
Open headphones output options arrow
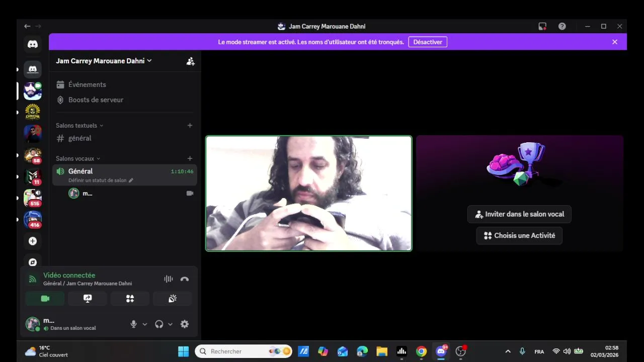(x=170, y=324)
